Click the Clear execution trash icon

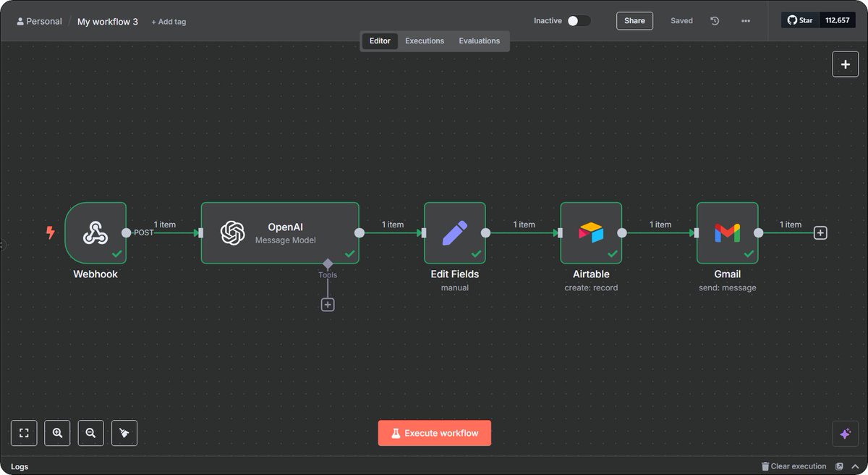(765, 466)
